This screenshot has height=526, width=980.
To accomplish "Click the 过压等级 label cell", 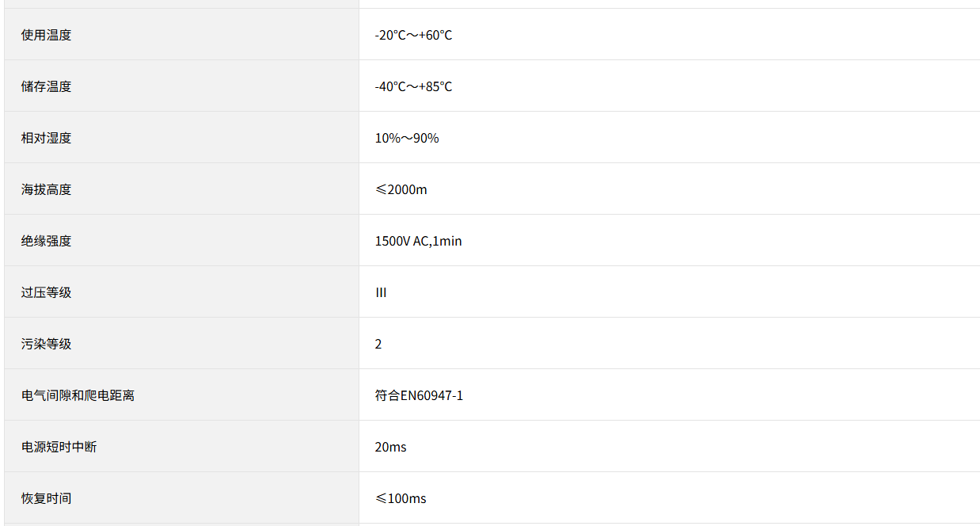I will [46, 292].
